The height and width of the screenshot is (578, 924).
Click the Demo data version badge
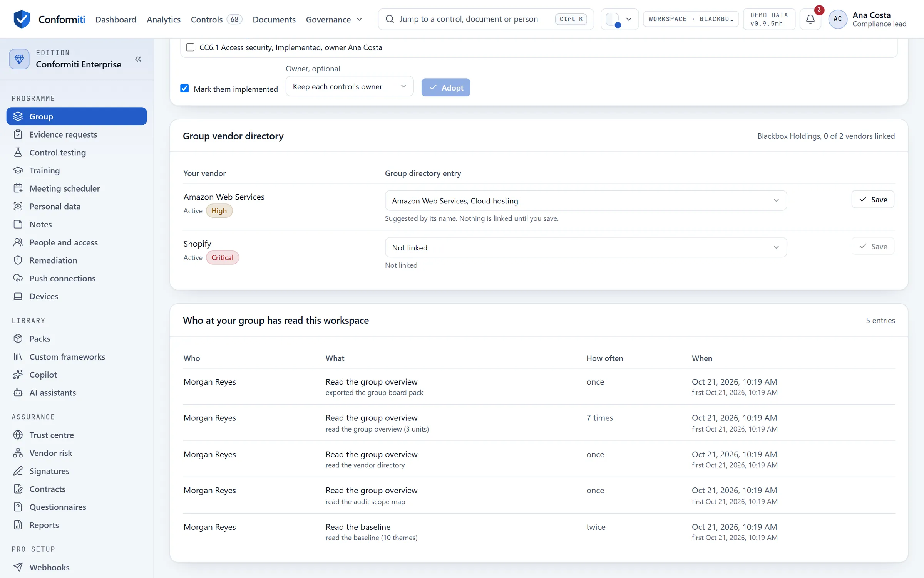[769, 19]
